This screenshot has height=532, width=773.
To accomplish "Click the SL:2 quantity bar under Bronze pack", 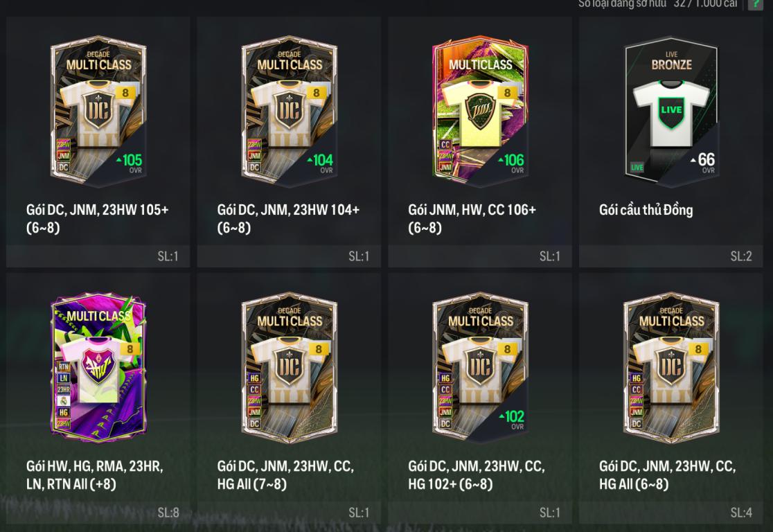I will [x=671, y=256].
